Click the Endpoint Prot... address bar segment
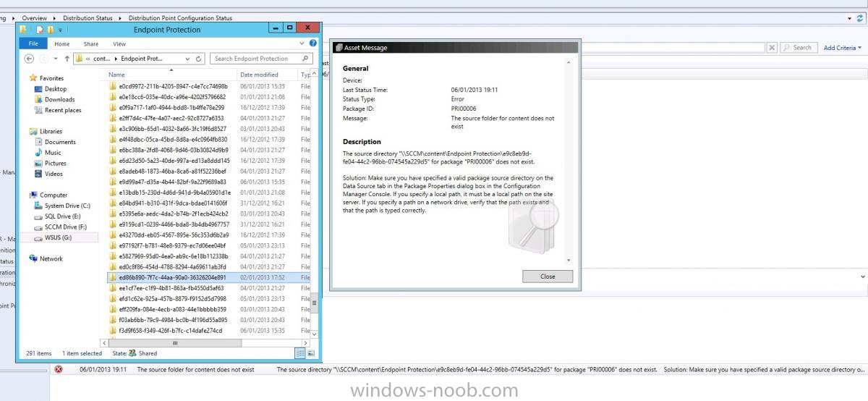The width and height of the screenshot is (868, 401). [x=142, y=59]
